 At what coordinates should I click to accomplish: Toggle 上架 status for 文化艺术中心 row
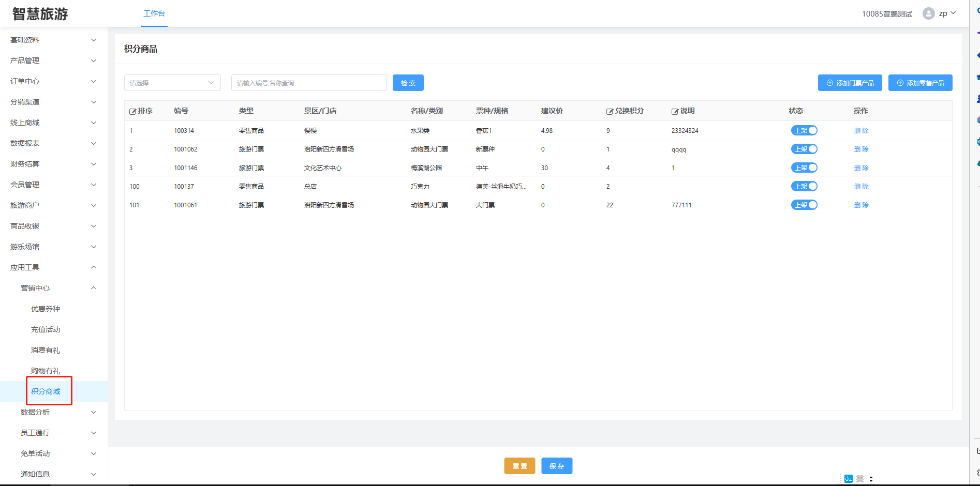(804, 168)
